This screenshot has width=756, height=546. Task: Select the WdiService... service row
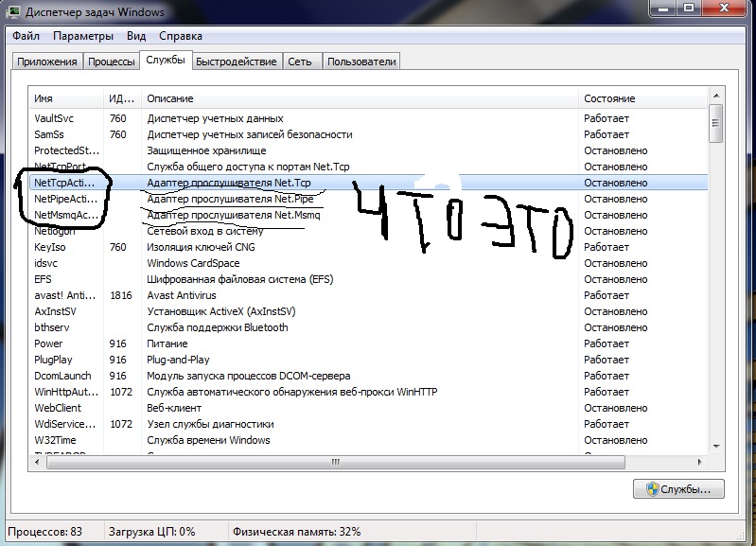point(368,424)
